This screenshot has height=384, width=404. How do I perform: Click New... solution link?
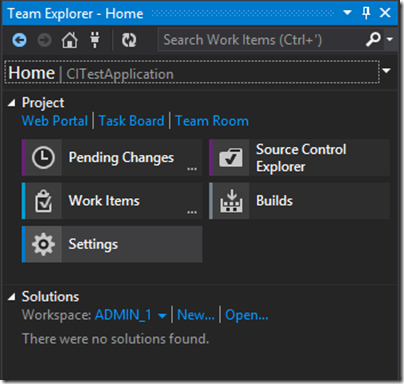(x=196, y=315)
